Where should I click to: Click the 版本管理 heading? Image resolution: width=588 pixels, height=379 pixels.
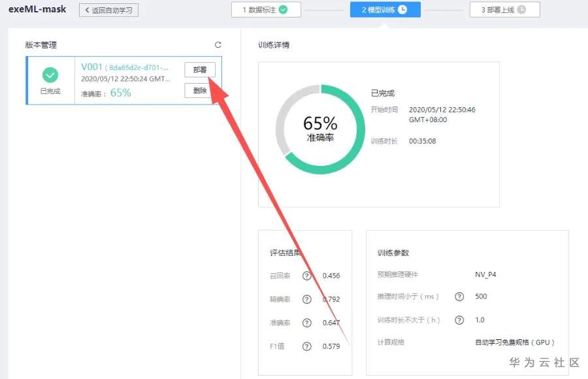(41, 45)
